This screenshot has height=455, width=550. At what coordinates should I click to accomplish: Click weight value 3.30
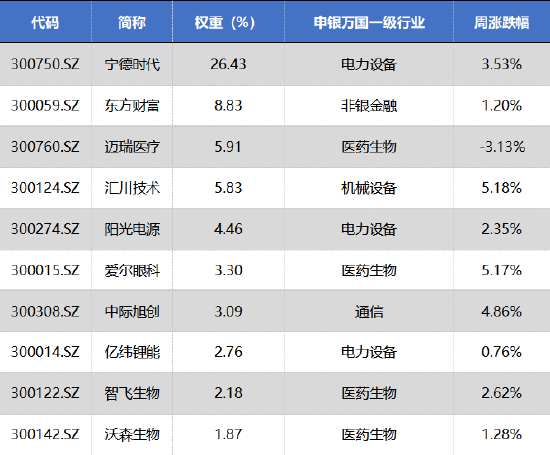click(228, 270)
